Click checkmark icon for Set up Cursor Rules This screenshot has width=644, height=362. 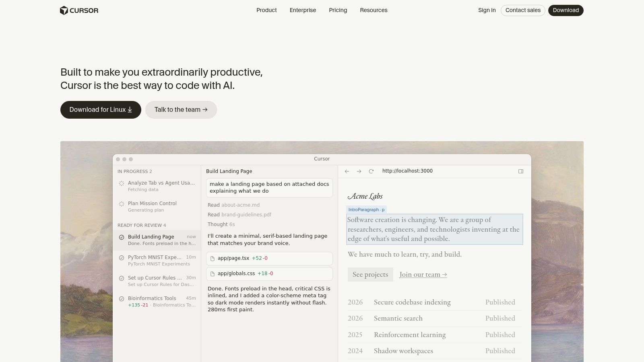[122, 278]
